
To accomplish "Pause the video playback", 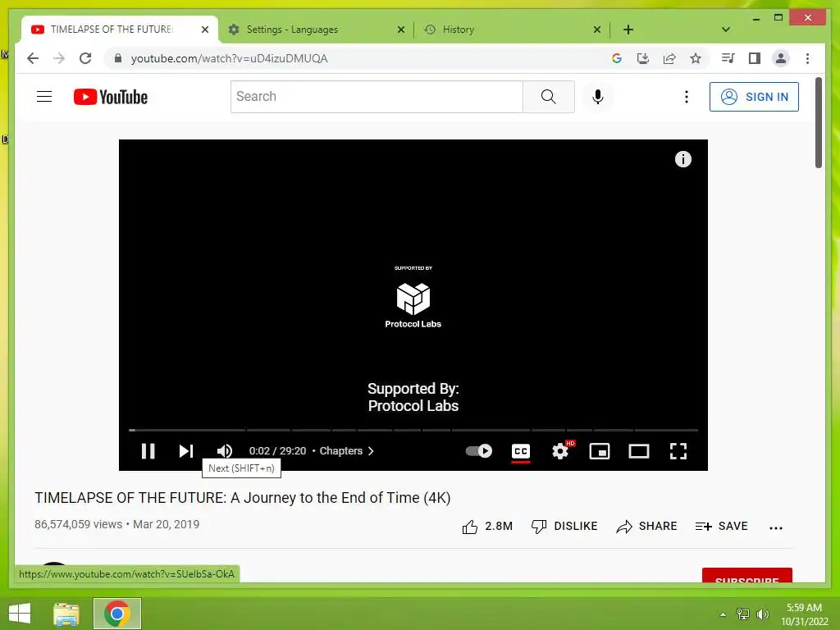I will click(x=148, y=451).
